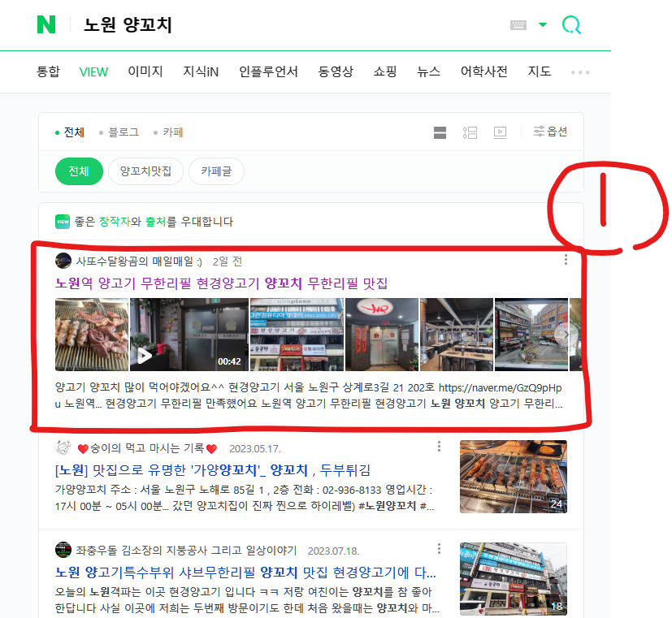The image size is (672, 618).
Task: Select the 양꼬치맛집 filter chip
Action: [x=145, y=171]
